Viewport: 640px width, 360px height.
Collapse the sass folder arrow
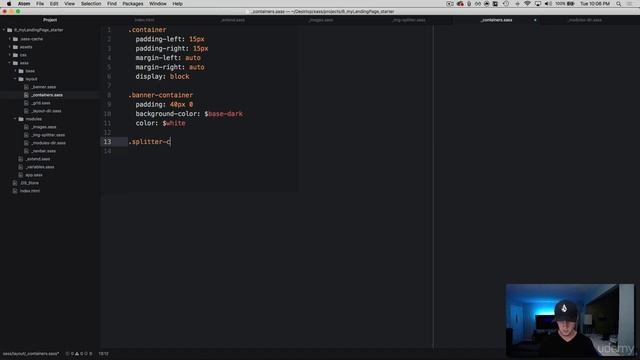[x=10, y=63]
